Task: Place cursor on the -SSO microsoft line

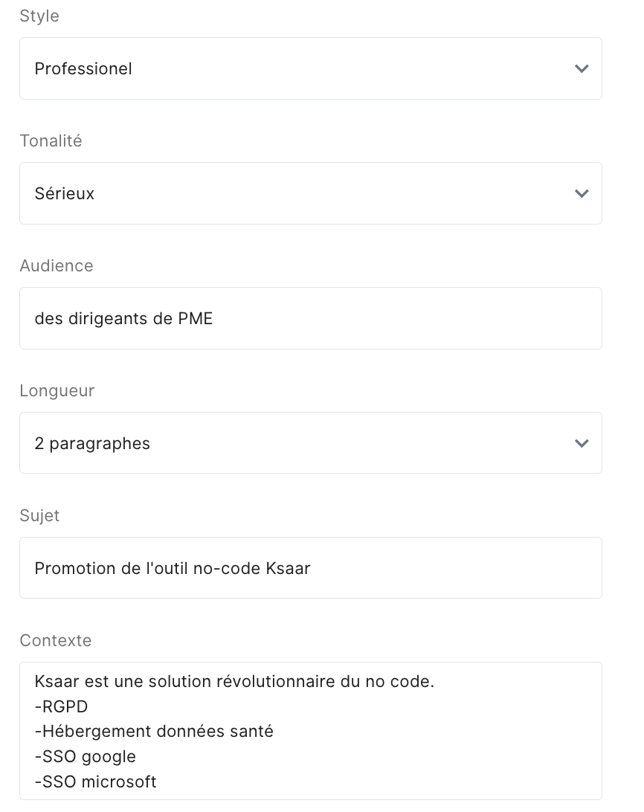Action: 96,782
